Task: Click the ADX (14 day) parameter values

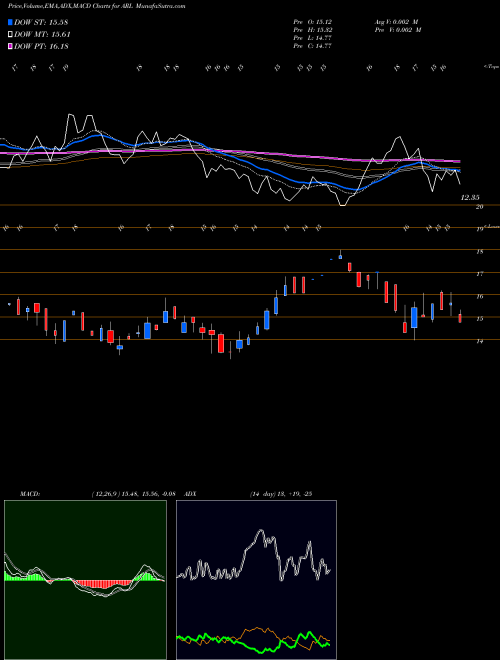Action: coord(281,494)
